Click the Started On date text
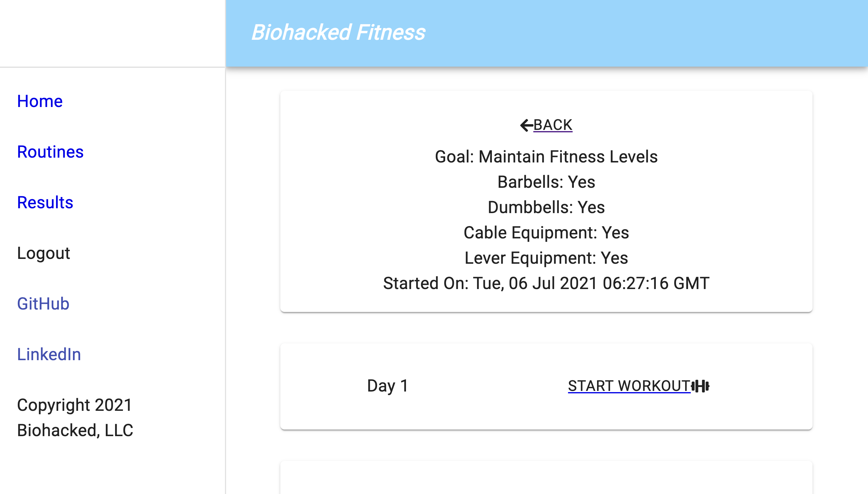The image size is (868, 494). point(546,283)
